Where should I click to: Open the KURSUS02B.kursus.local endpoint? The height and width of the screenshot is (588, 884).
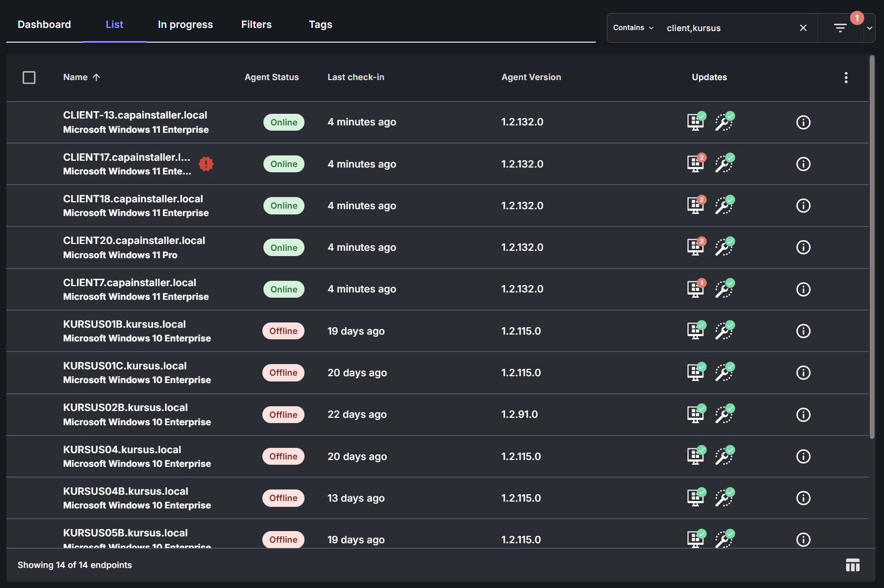(x=125, y=408)
